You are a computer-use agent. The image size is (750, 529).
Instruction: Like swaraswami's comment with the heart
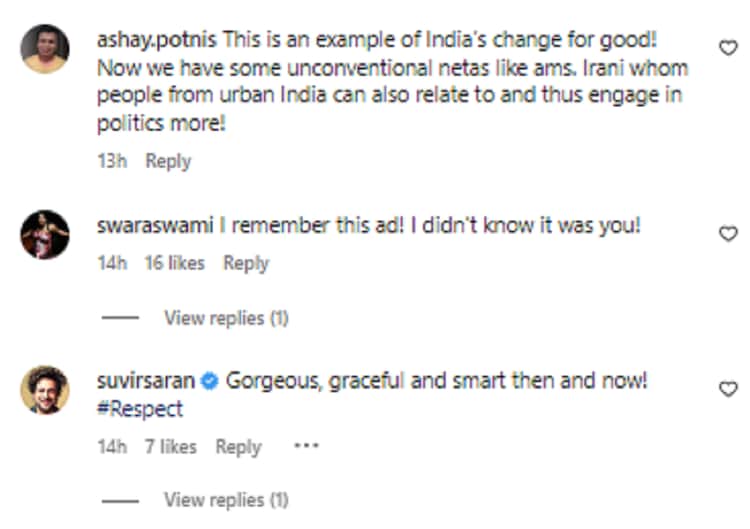click(728, 233)
